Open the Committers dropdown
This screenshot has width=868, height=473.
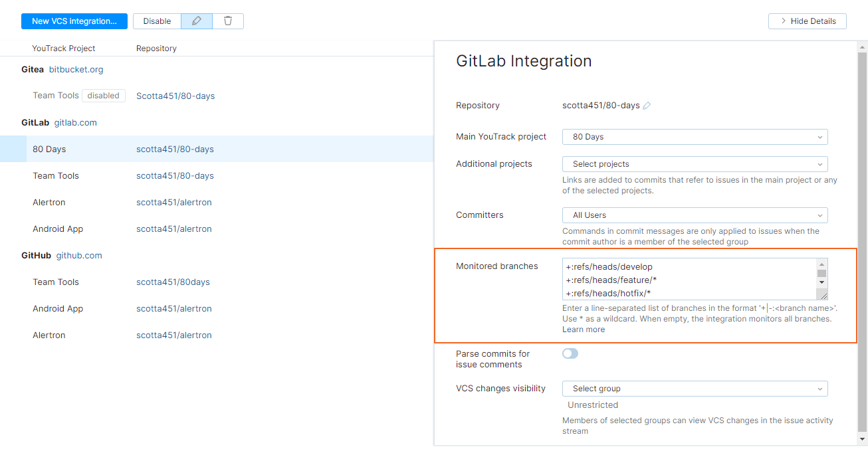point(695,215)
